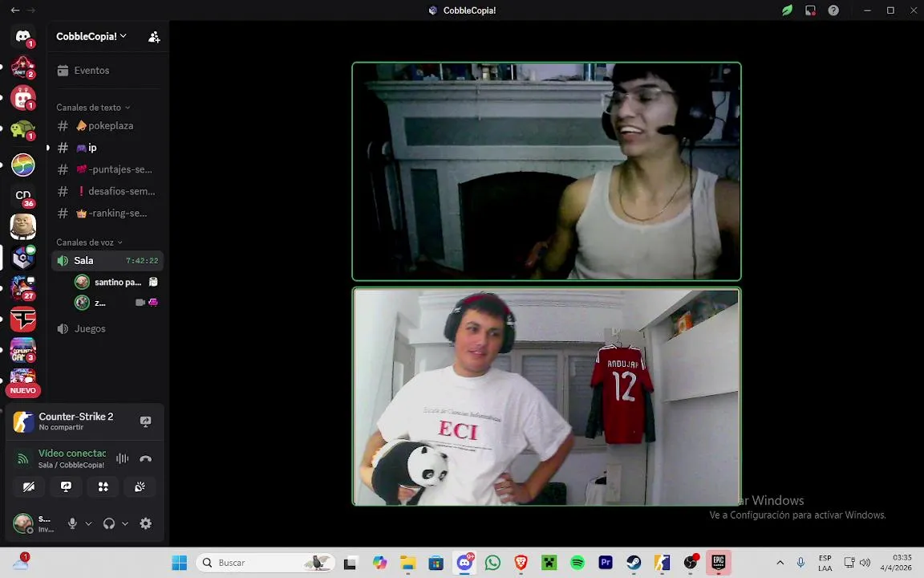Screen dimensions: 924x578
Task: Turn off your camera
Action: [x=29, y=486]
